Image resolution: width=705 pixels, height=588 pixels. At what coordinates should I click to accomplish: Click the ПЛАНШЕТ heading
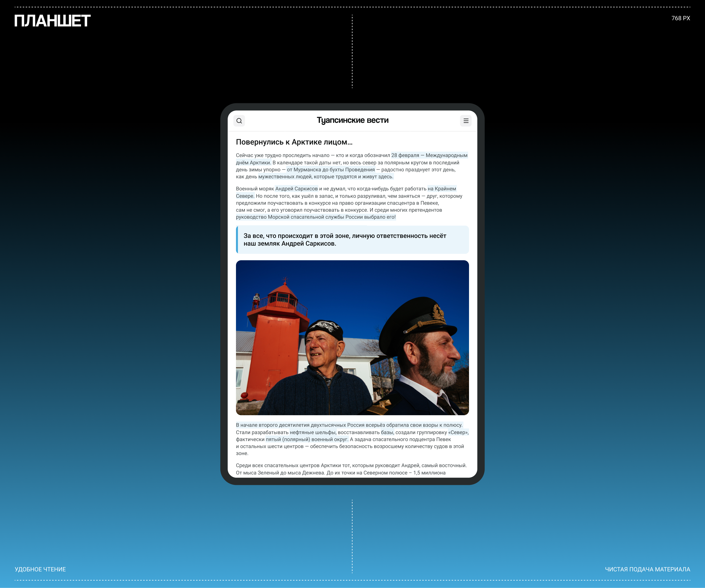pos(52,21)
